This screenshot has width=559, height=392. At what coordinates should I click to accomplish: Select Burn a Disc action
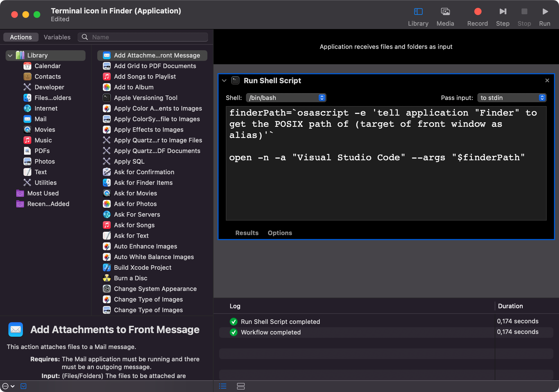click(131, 278)
